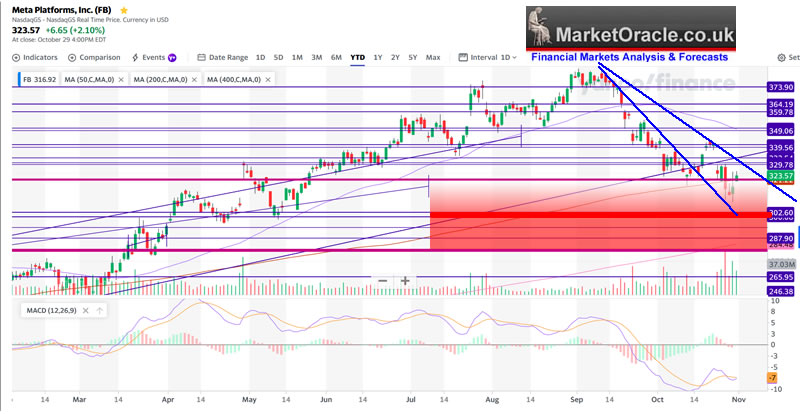Click the 373.90 price level label
Viewport: 800px width, 414px height.
click(x=781, y=88)
